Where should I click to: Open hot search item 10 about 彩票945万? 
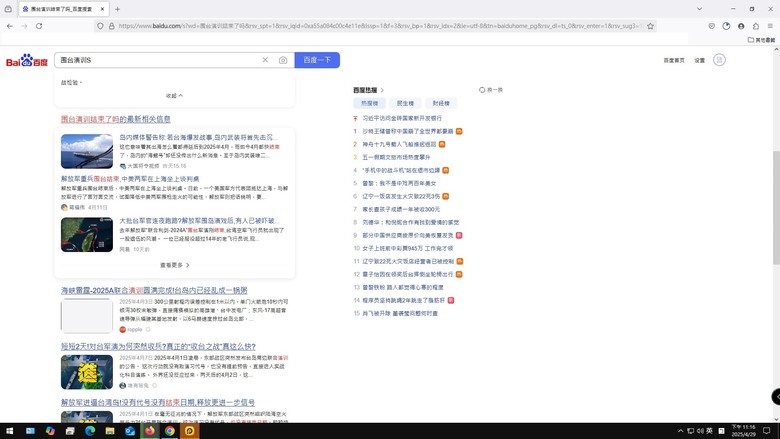pyautogui.click(x=407, y=248)
